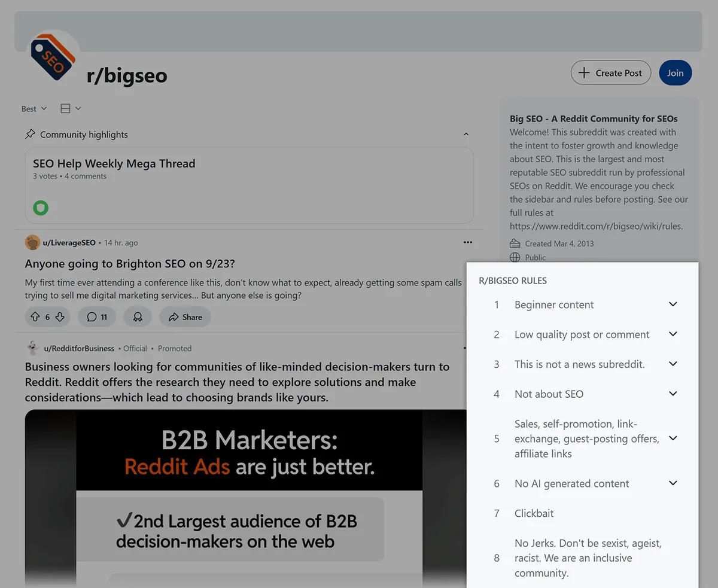
Task: Open the three-dot menu on LiverageSEO post
Action: (467, 242)
